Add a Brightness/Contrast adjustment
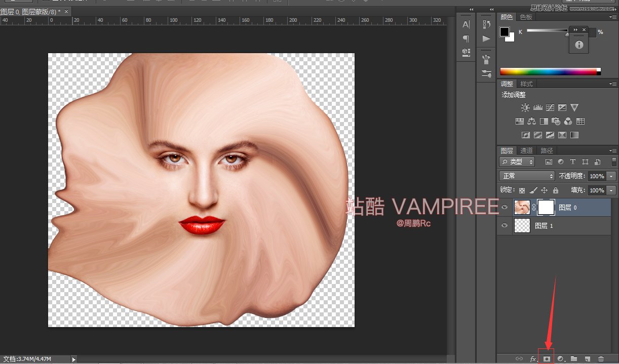 click(x=525, y=107)
